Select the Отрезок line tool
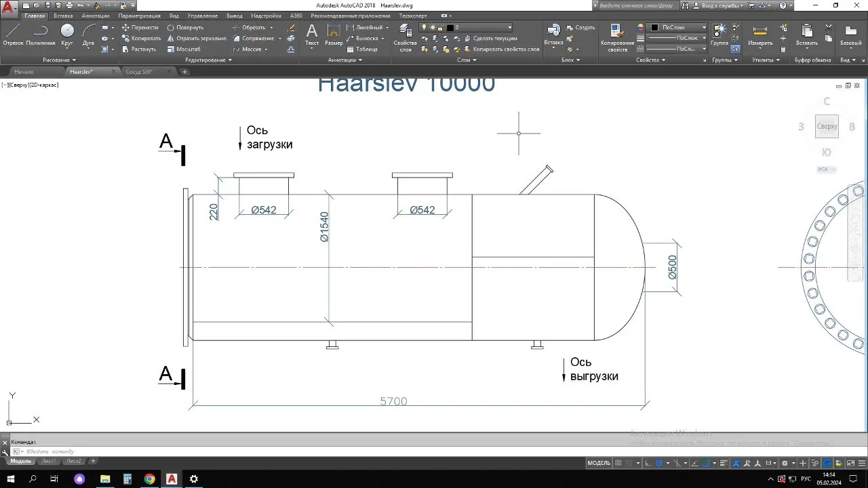The height and width of the screenshot is (488, 868). 13,35
